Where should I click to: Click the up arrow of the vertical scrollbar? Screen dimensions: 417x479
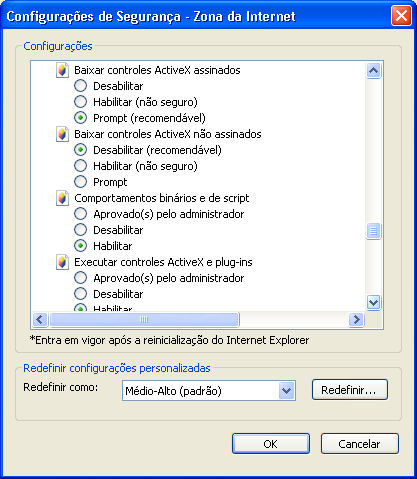[x=373, y=70]
